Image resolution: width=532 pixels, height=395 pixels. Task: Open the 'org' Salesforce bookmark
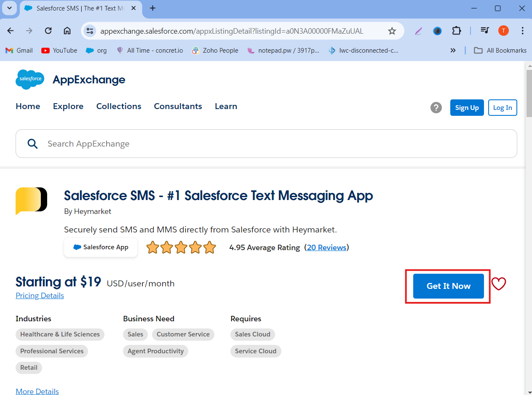pos(96,50)
